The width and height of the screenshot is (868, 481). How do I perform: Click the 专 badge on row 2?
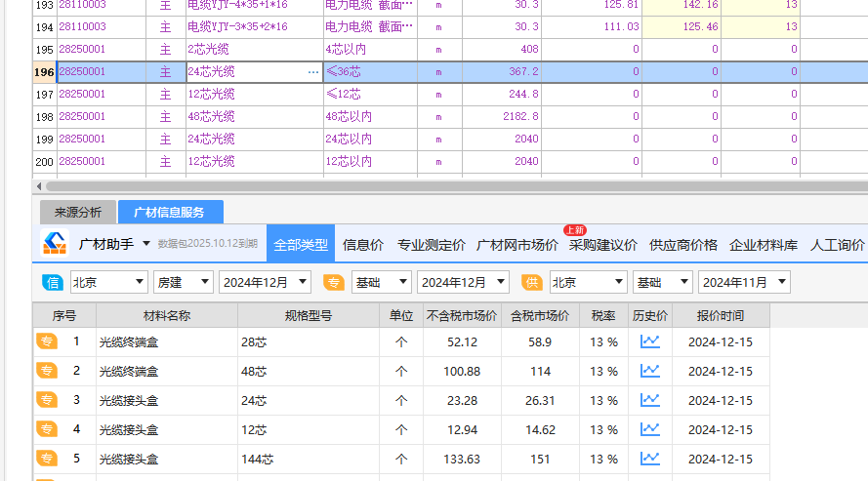click(x=47, y=371)
